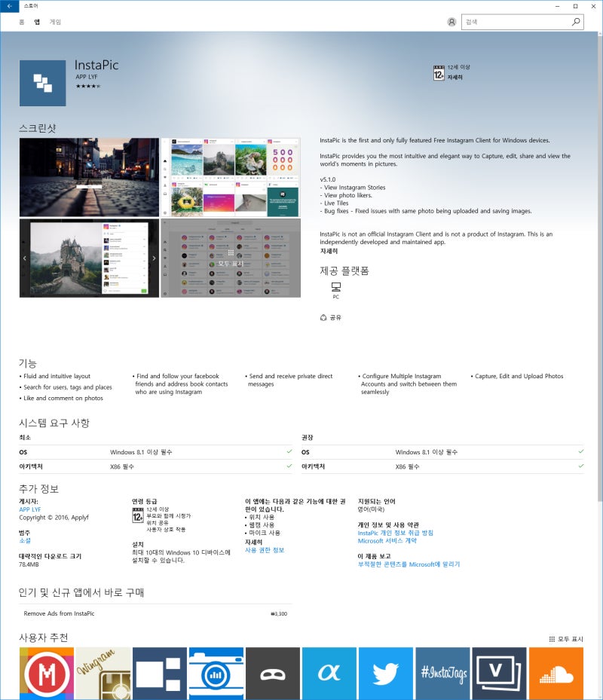
Task: Open the blue camera app tile
Action: click(x=216, y=673)
